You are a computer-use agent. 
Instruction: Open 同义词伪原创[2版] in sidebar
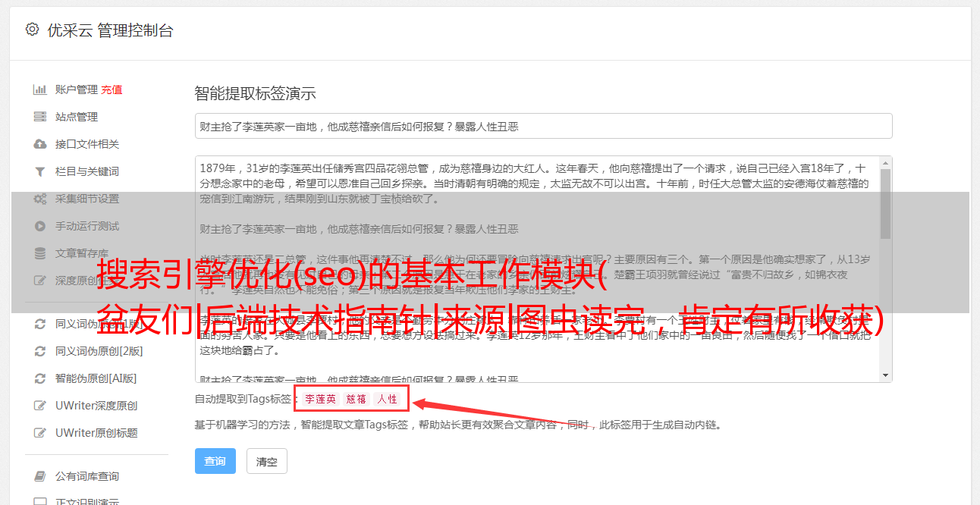pos(99,351)
